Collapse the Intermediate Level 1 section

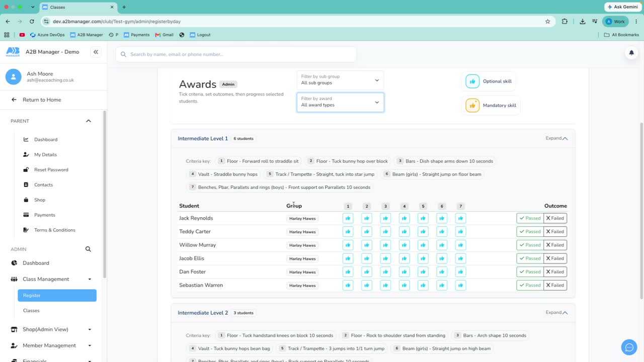[x=557, y=138]
